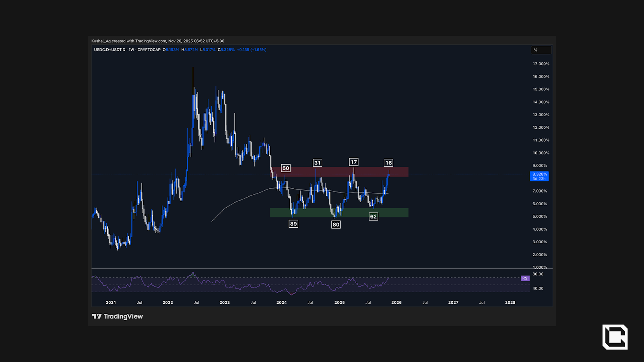Click the TradingView wordmark text

(123, 317)
